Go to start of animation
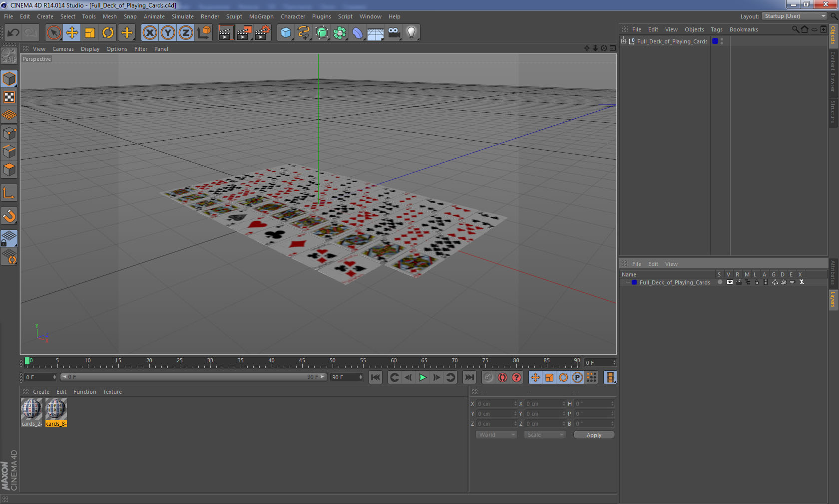839x504 pixels. 376,377
